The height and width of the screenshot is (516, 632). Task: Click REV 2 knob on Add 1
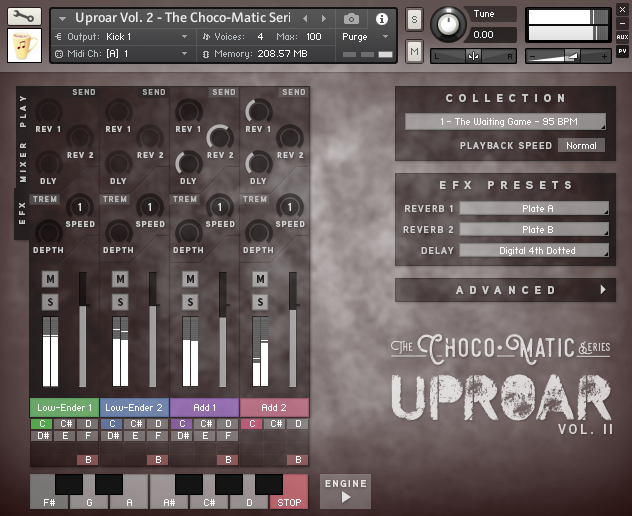pos(220,137)
